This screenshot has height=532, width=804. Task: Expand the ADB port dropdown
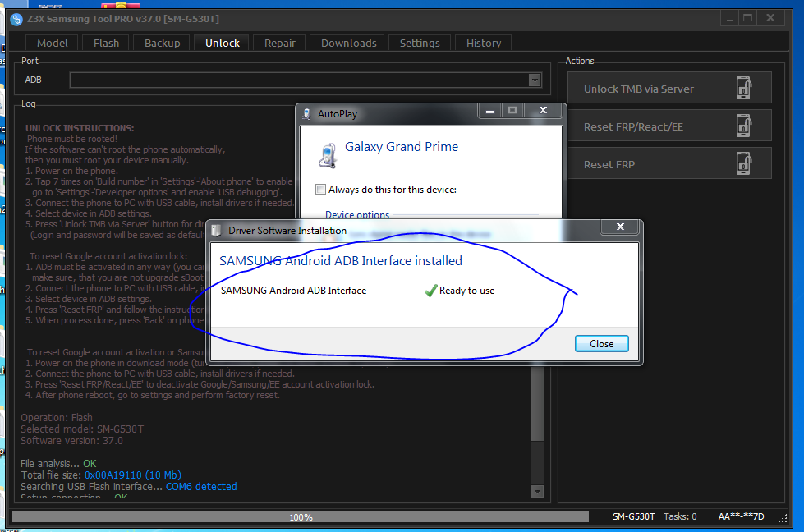pos(535,80)
